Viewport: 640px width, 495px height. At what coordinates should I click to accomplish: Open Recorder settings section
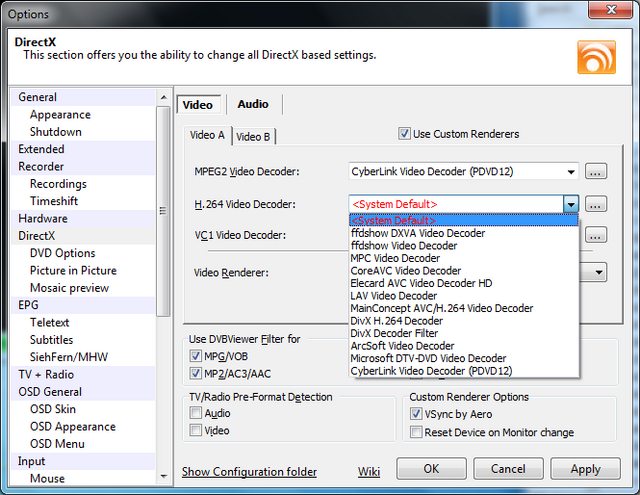[x=83, y=166]
